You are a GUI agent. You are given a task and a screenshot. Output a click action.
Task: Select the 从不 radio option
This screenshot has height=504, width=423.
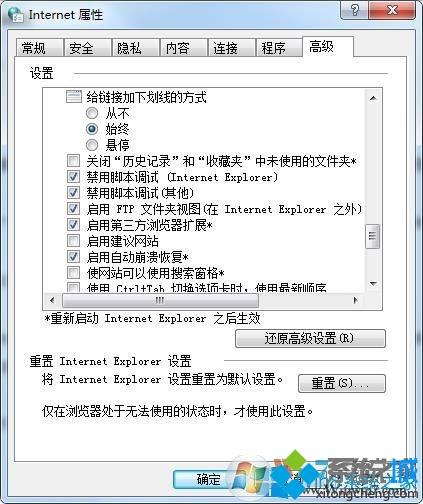pos(92,113)
